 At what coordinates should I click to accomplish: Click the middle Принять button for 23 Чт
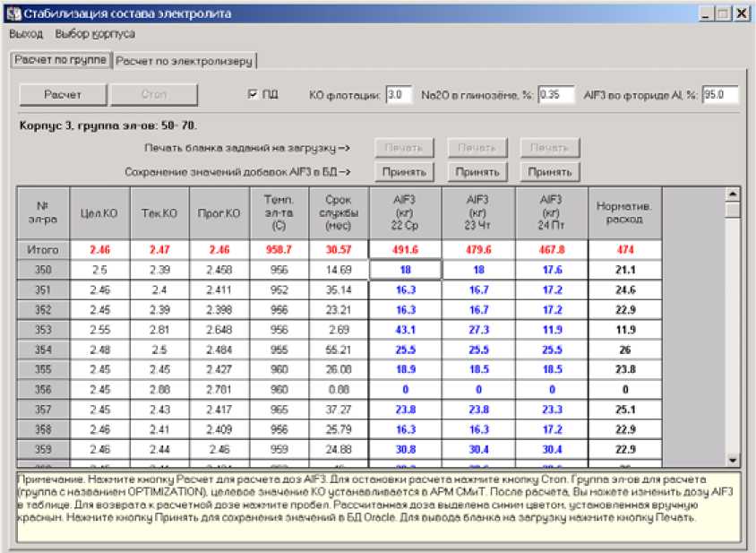[x=477, y=171]
